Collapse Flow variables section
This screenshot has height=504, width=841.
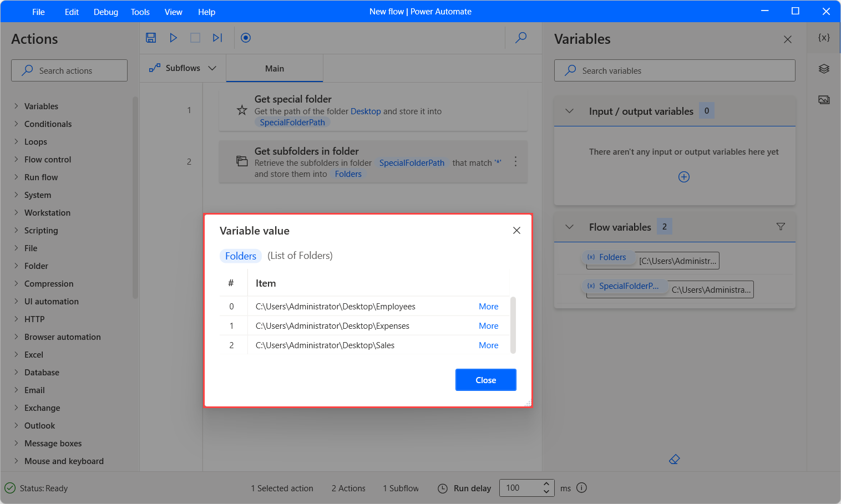click(569, 227)
